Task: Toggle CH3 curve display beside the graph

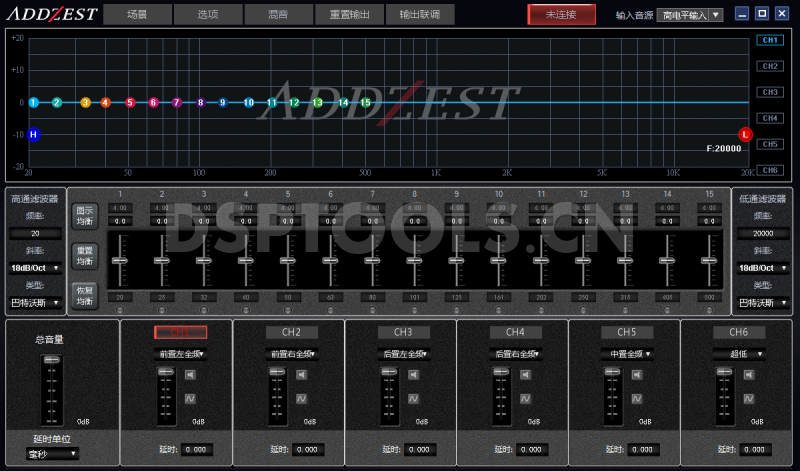Action: tap(768, 92)
